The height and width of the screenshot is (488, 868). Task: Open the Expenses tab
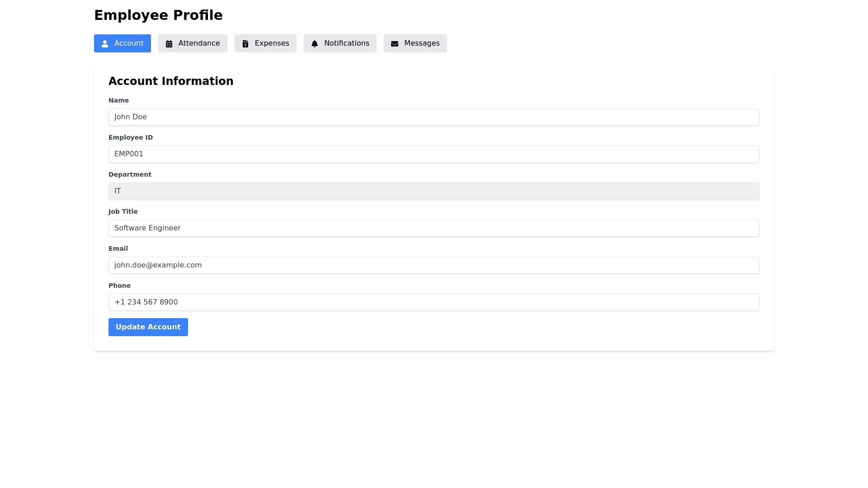[271, 43]
